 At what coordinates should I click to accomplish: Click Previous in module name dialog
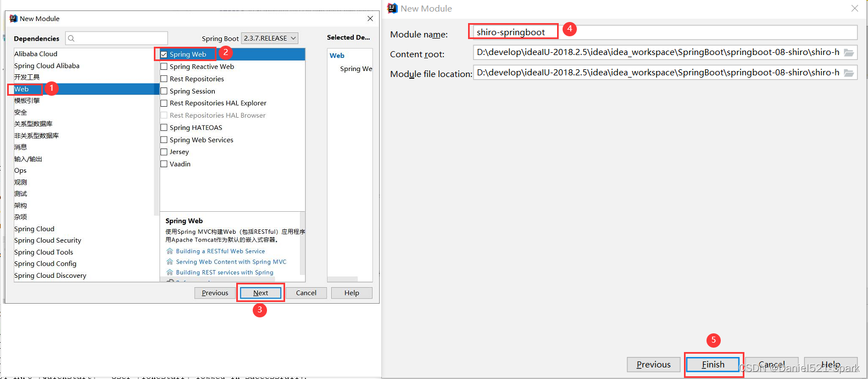click(653, 364)
